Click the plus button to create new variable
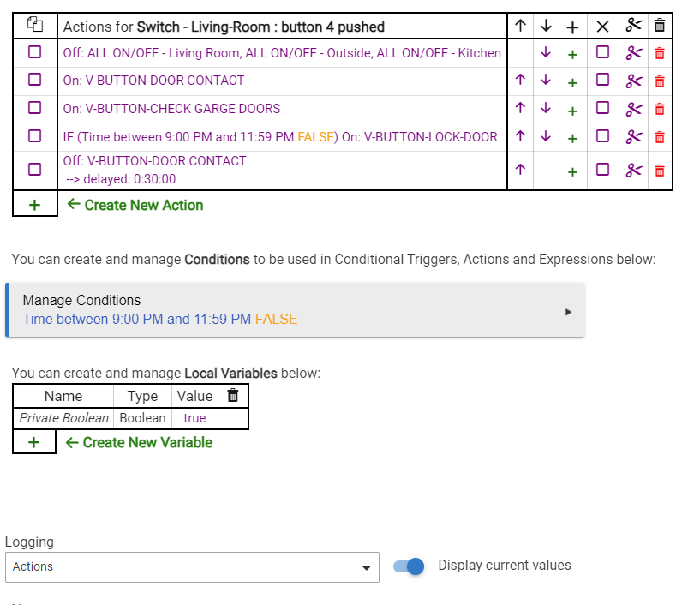 click(x=34, y=442)
